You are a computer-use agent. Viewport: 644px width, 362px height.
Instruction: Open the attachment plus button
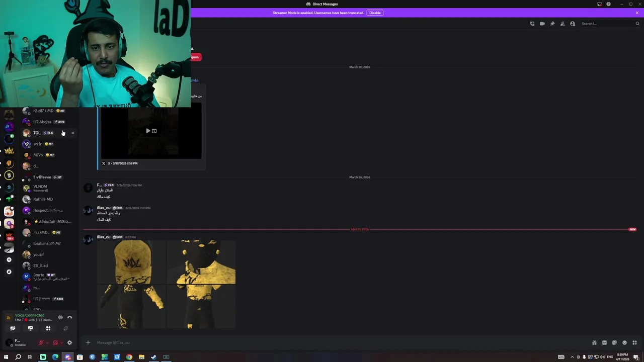pyautogui.click(x=88, y=342)
